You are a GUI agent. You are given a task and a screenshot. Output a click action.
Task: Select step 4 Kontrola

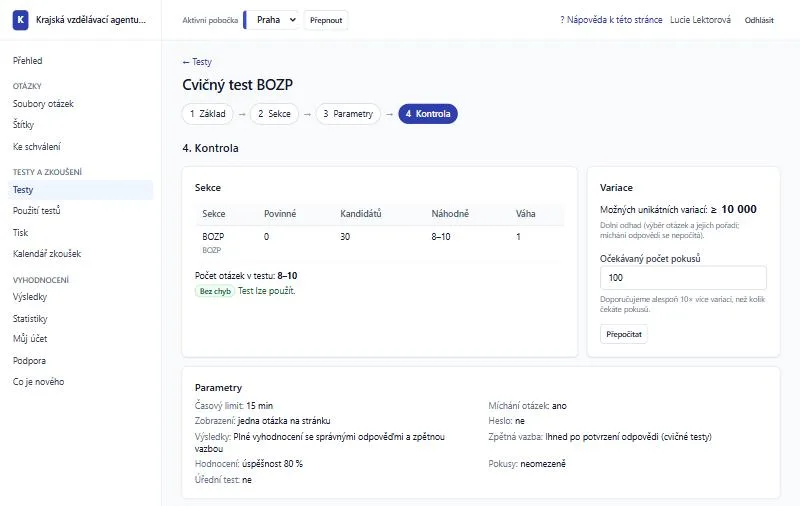[x=428, y=114]
